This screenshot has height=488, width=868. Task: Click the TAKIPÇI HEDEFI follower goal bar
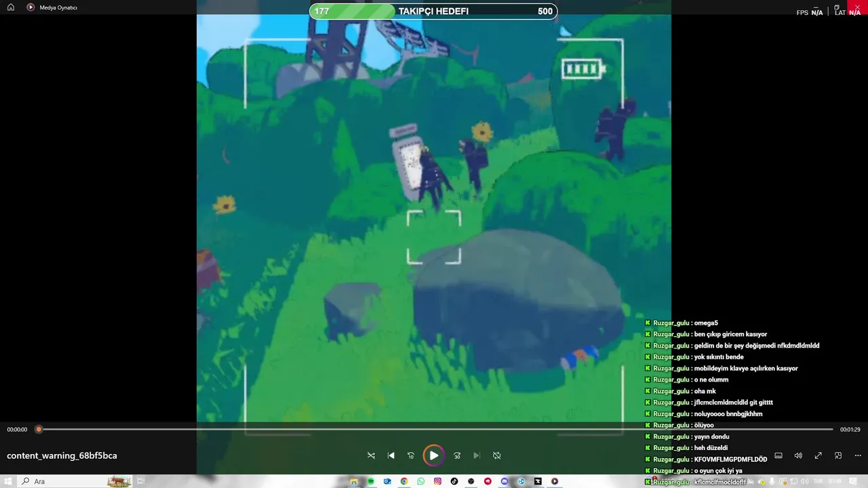point(433,11)
